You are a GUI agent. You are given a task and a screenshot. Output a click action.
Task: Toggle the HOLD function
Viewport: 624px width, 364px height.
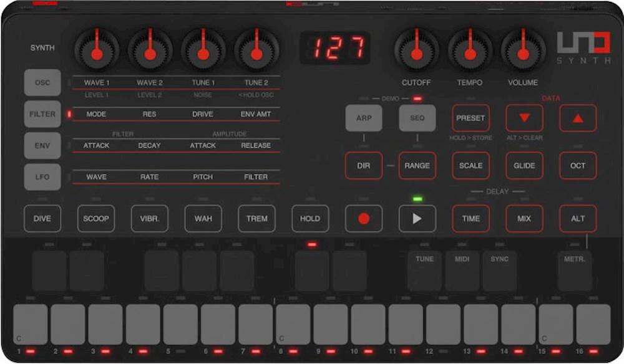click(310, 219)
